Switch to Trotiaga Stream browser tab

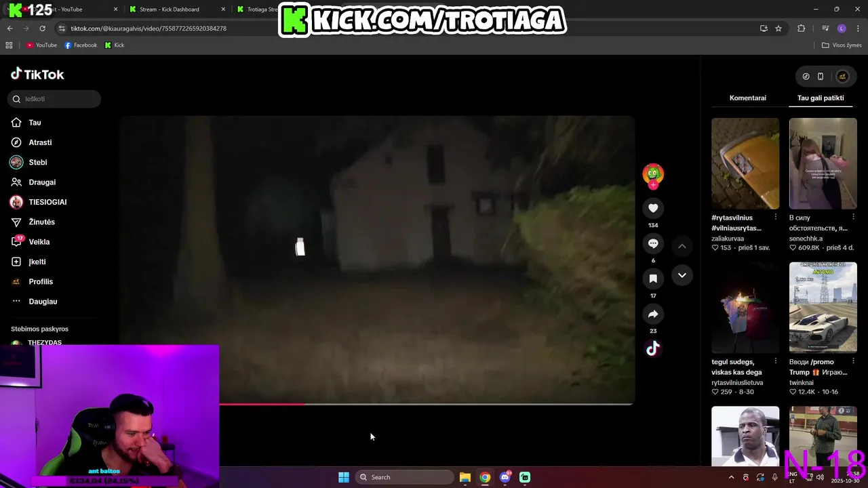coord(256,9)
